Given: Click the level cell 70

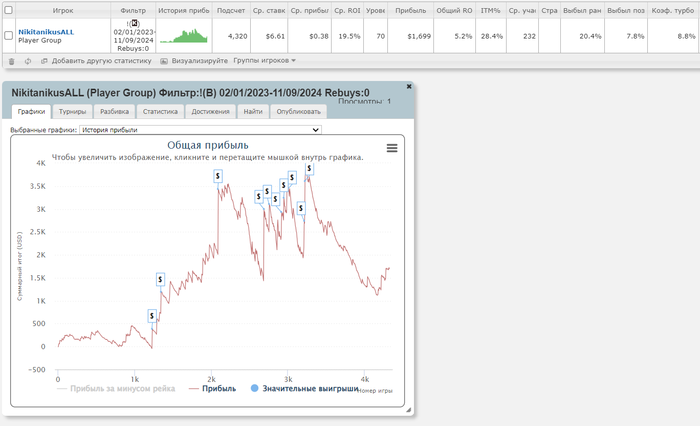Looking at the screenshot, I should click(x=375, y=36).
